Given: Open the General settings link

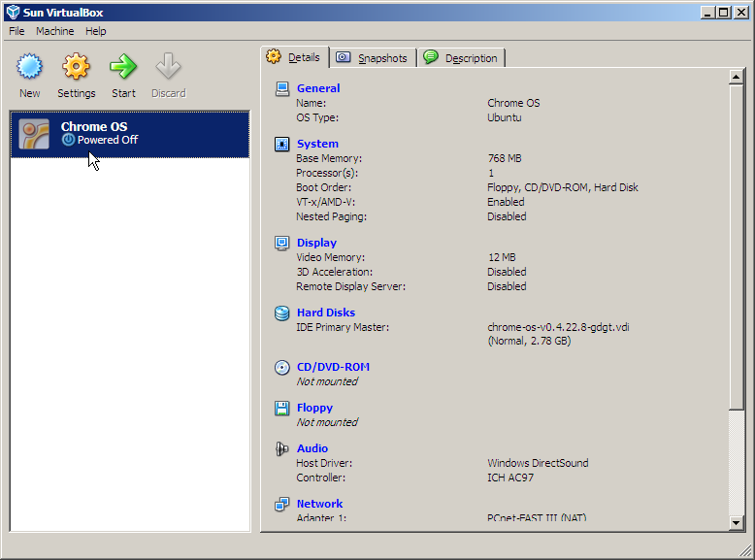Looking at the screenshot, I should 318,88.
